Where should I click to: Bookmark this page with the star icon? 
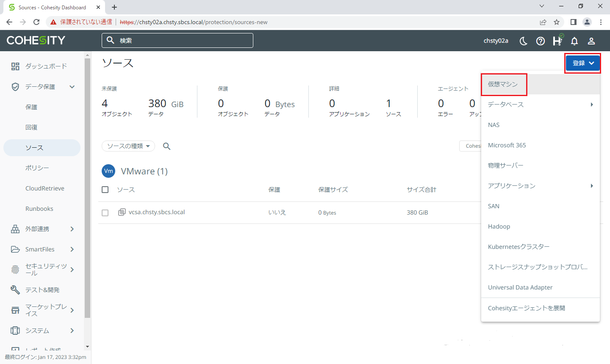(557, 22)
